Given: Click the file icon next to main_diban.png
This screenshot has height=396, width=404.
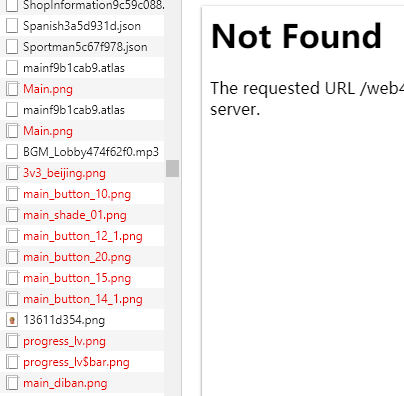Looking at the screenshot, I should point(12,383).
